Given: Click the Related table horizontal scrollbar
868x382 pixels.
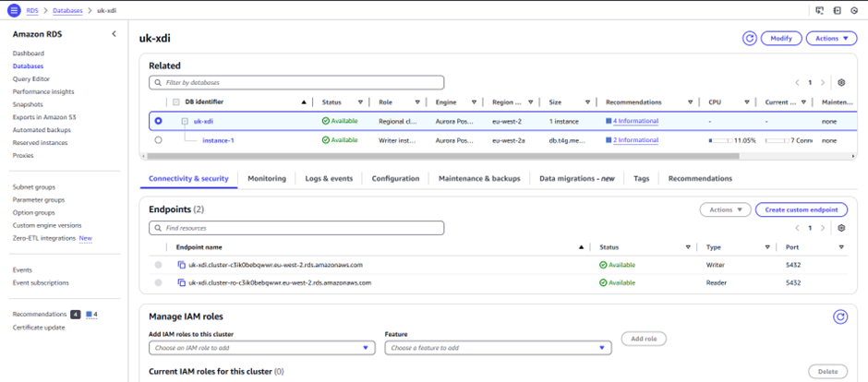Looking at the screenshot, I should [x=442, y=157].
